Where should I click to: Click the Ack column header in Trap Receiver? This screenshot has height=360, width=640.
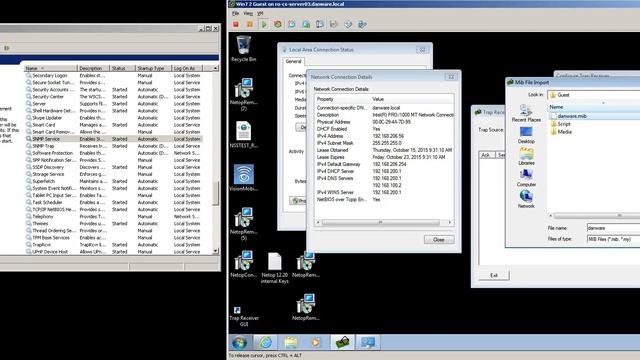(486, 155)
